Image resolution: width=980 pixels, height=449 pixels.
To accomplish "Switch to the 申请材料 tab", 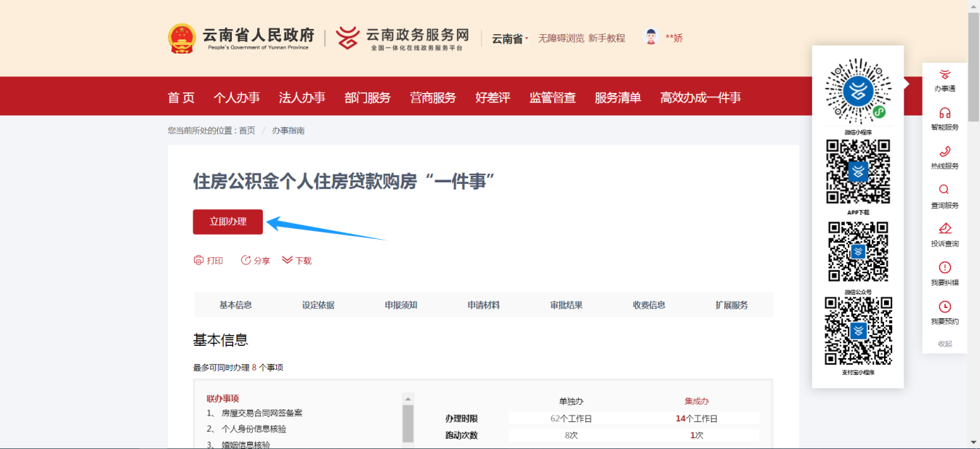I will [x=484, y=305].
